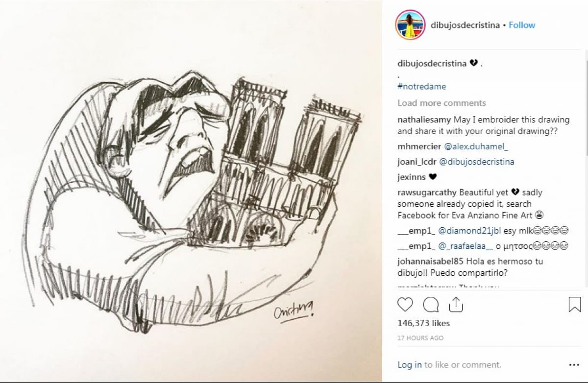Expand with Load more comments
Viewport: 588px width, 383px height.
coord(441,103)
